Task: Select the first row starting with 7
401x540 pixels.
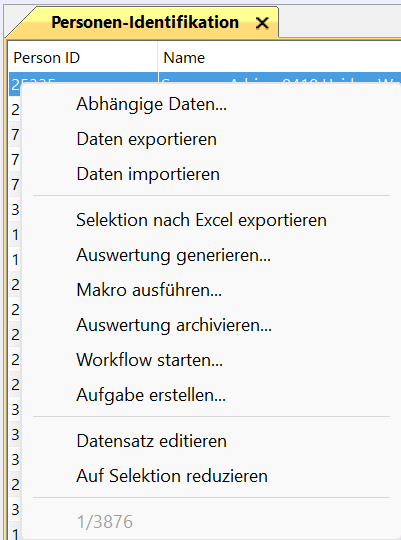Action: (x=15, y=134)
